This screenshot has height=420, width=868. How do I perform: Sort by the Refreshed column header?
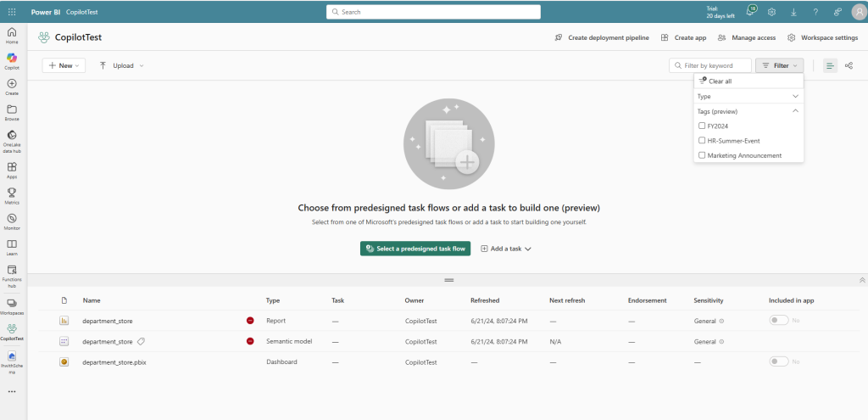(485, 300)
